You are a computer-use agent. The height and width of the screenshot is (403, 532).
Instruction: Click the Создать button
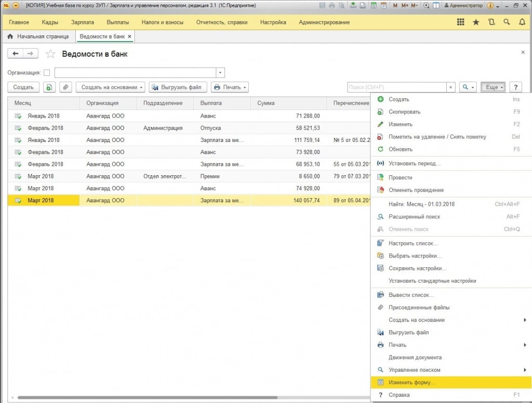[x=23, y=87]
